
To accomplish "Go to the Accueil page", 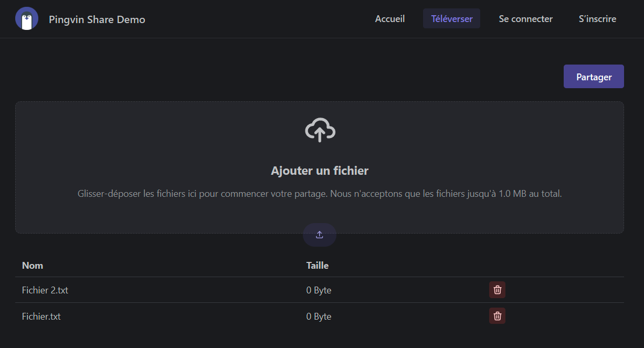I will click(x=389, y=19).
